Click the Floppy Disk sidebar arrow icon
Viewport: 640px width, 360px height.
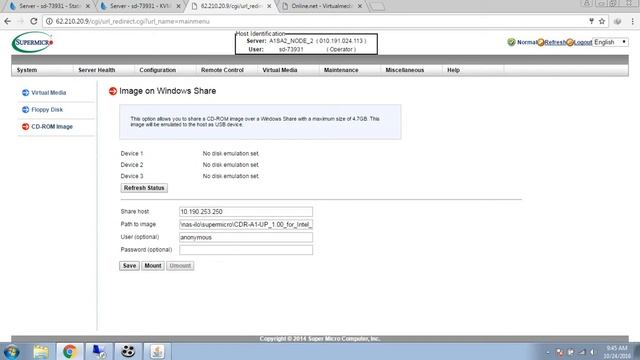(25, 110)
